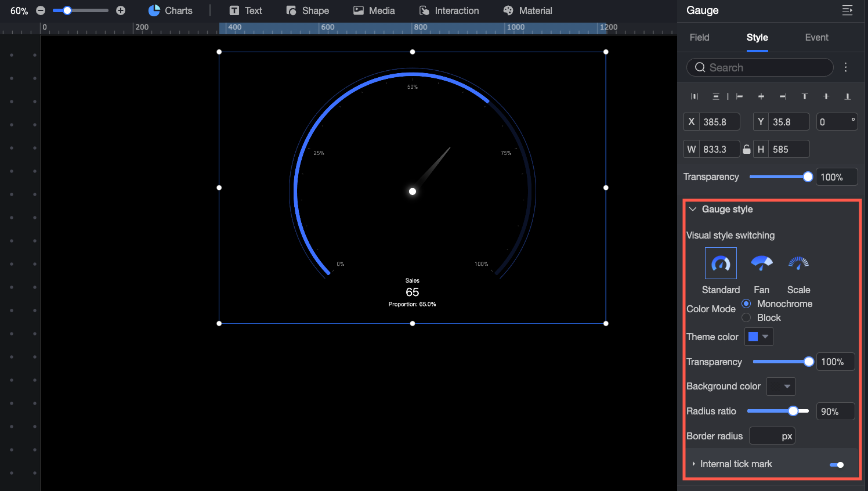Click the gauge value 65 text
The width and height of the screenshot is (868, 491).
pos(413,292)
